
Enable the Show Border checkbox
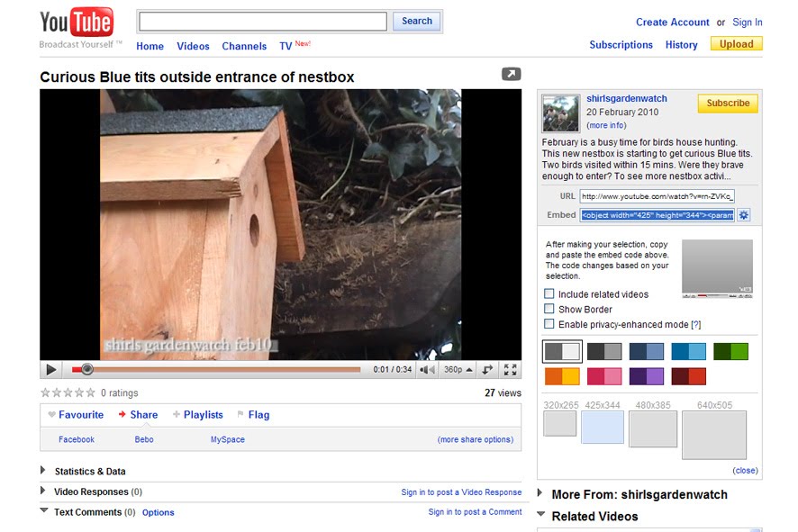(549, 309)
